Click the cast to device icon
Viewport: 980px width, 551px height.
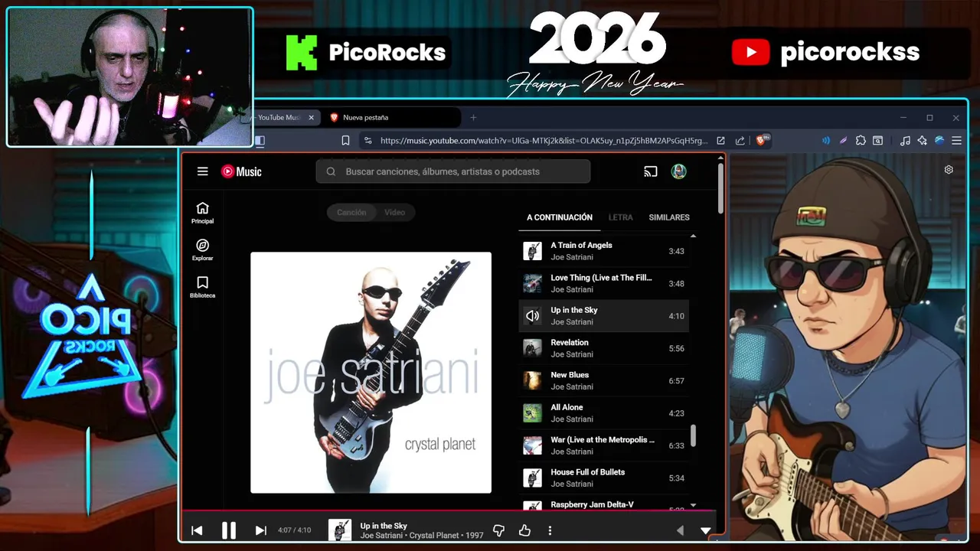[651, 171]
